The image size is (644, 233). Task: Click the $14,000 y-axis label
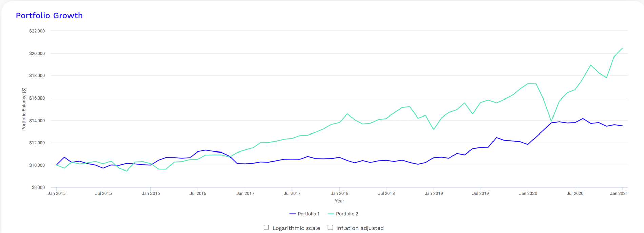(37, 121)
